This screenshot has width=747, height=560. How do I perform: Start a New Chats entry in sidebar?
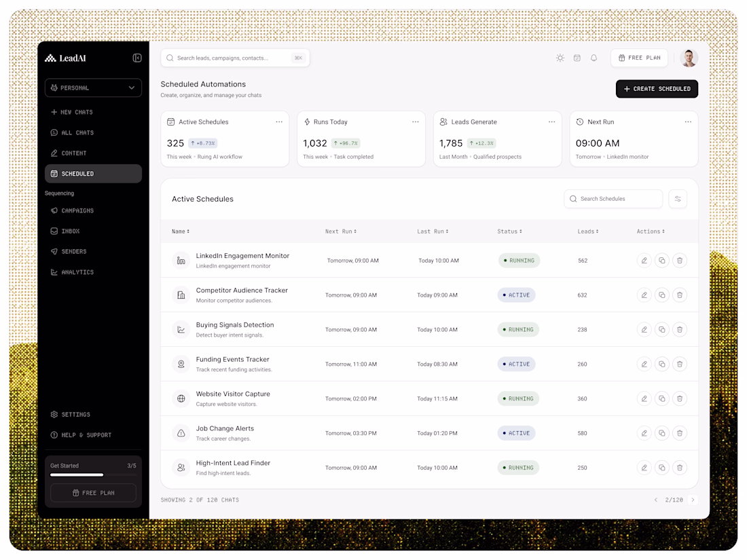94,113
